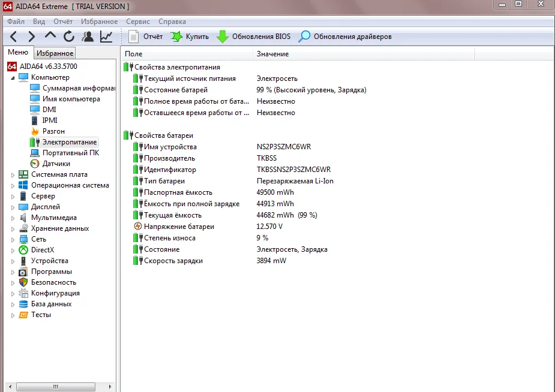Click the Операционная система Windows icon
Image resolution: width=555 pixels, height=392 pixels.
(23, 185)
